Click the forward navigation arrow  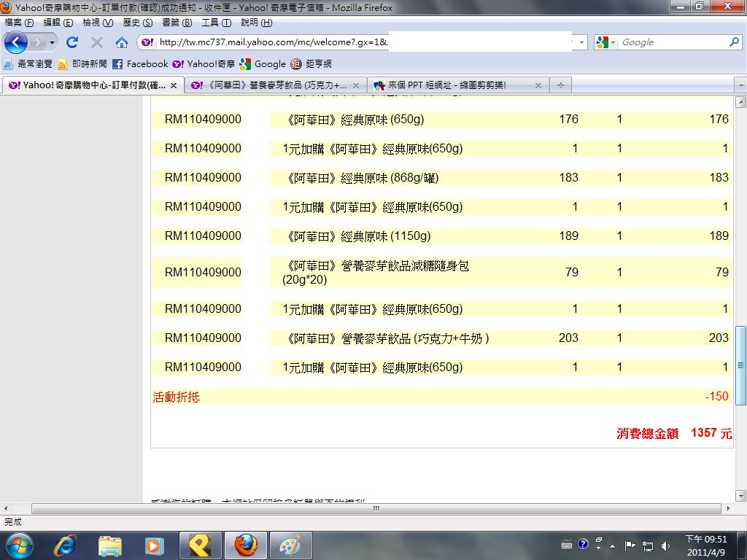(x=38, y=42)
